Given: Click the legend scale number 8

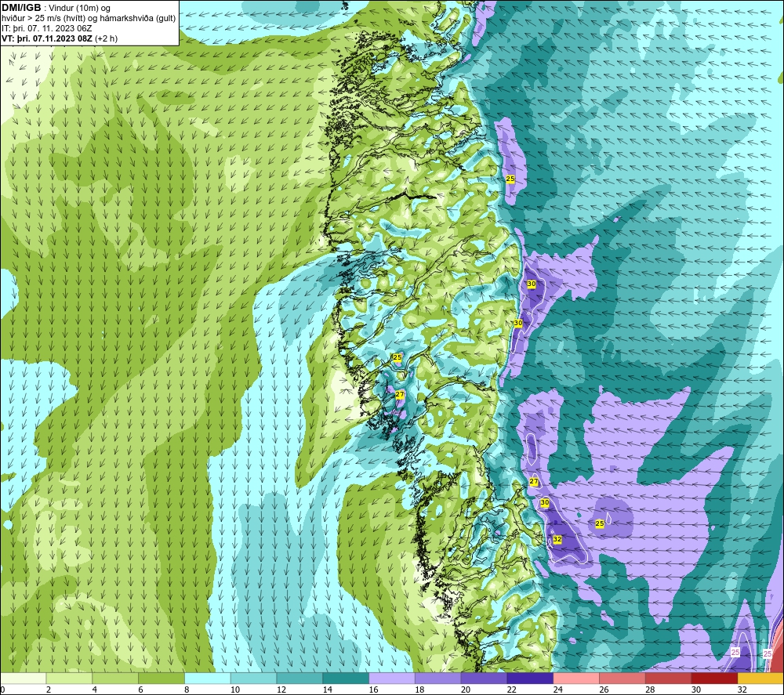Looking at the screenshot, I should coord(187,690).
